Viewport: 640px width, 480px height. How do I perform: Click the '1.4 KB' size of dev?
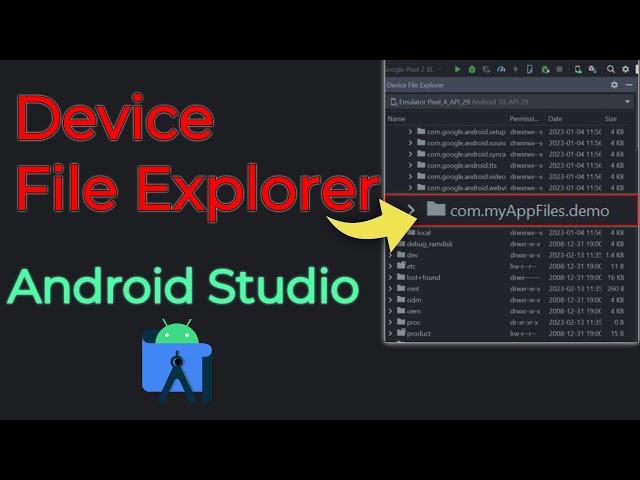(615, 255)
